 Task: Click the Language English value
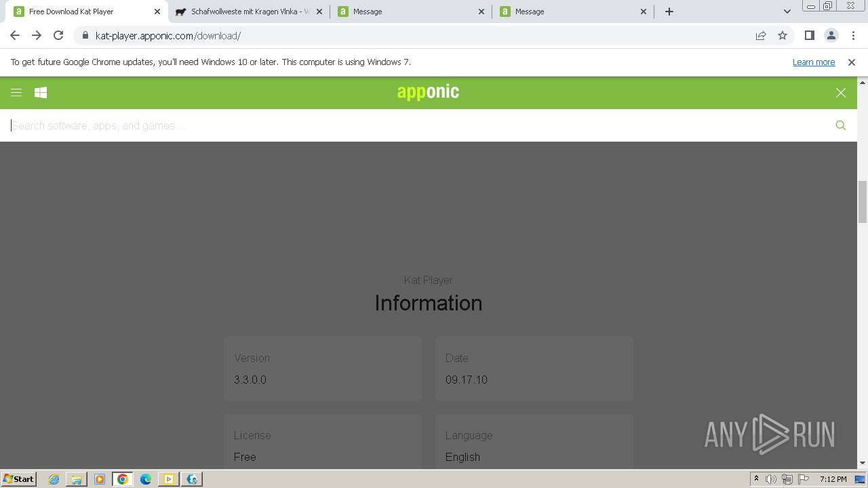click(x=462, y=457)
